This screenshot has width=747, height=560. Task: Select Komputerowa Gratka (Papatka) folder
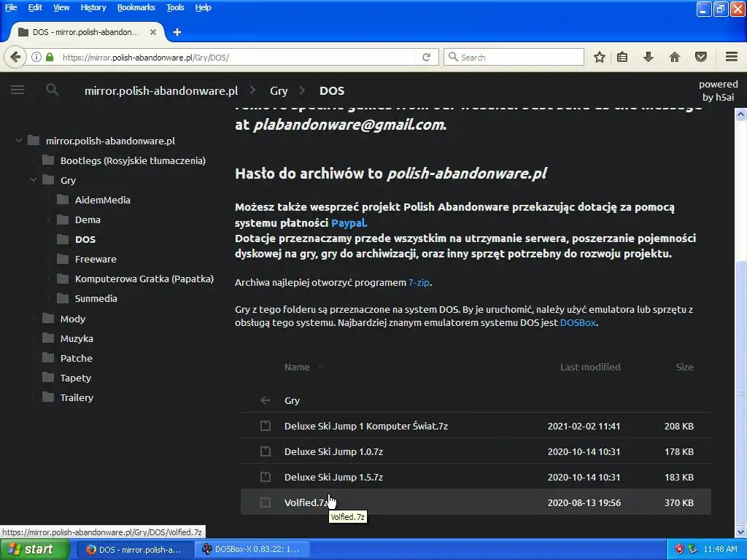coord(144,279)
